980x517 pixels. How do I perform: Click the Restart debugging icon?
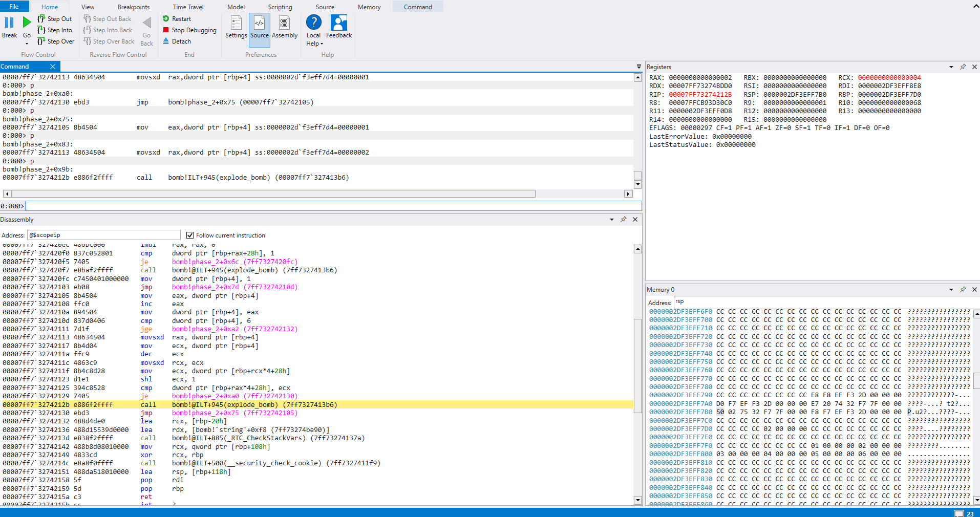coord(166,19)
